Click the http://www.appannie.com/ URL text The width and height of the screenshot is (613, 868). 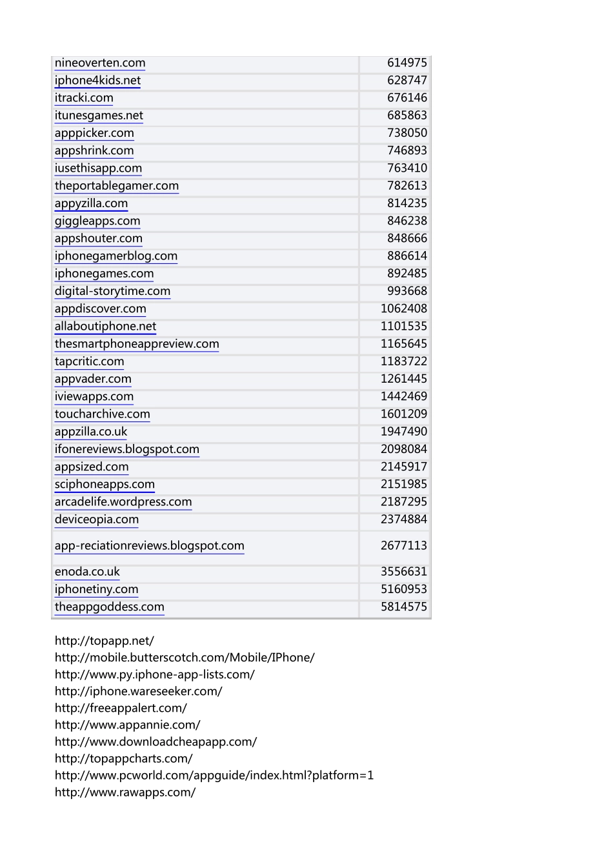pos(128,725)
